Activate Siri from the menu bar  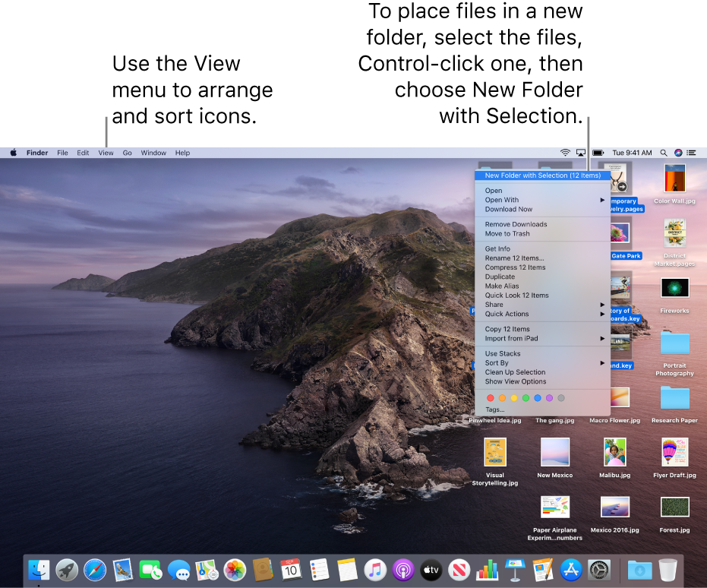678,153
